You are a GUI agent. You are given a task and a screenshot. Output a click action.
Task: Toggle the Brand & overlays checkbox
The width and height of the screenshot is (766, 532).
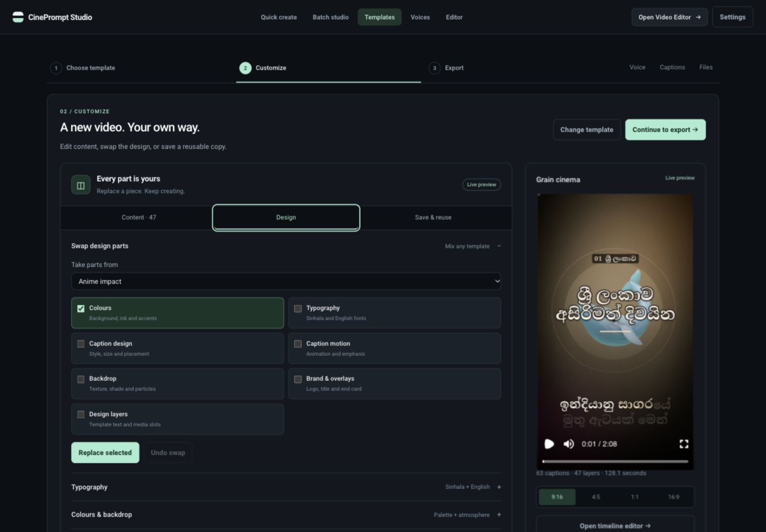coord(298,379)
